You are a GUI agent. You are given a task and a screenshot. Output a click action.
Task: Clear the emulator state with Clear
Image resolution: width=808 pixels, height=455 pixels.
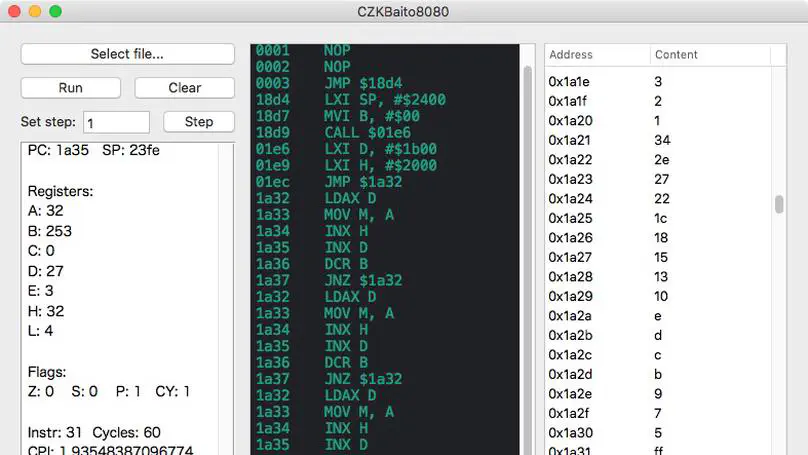184,88
